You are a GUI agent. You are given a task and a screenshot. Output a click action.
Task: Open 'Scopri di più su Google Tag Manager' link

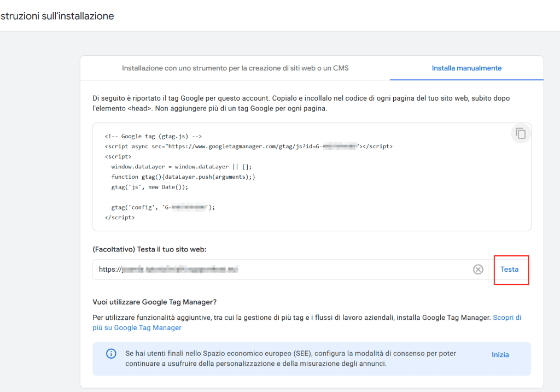(307, 323)
